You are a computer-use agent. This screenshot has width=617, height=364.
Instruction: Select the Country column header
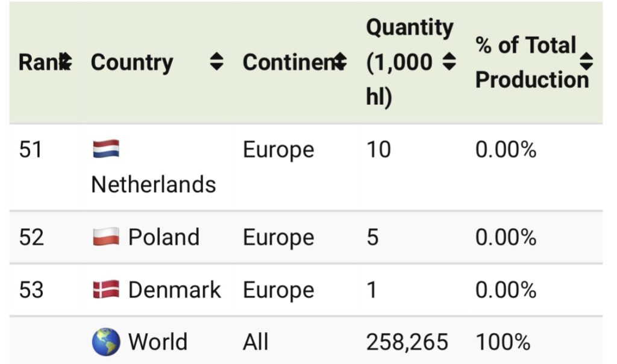133,62
